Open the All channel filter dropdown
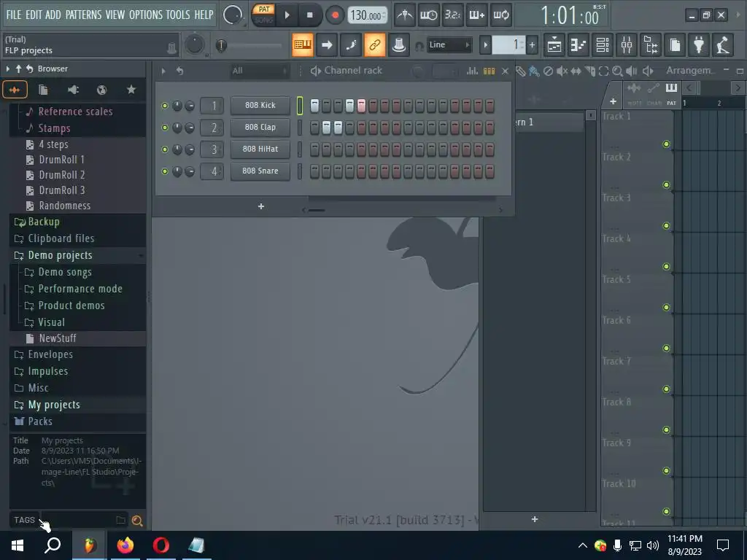Viewport: 747px width, 560px height. 259,71
